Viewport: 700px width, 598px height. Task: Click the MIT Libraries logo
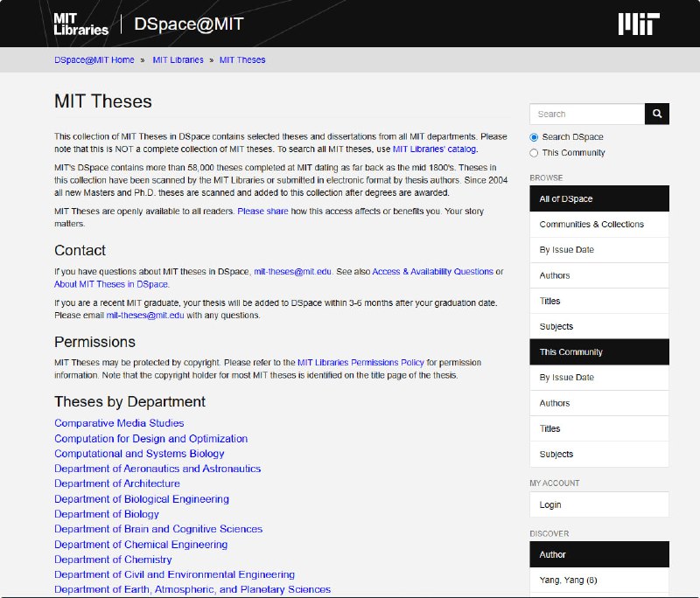pyautogui.click(x=80, y=24)
